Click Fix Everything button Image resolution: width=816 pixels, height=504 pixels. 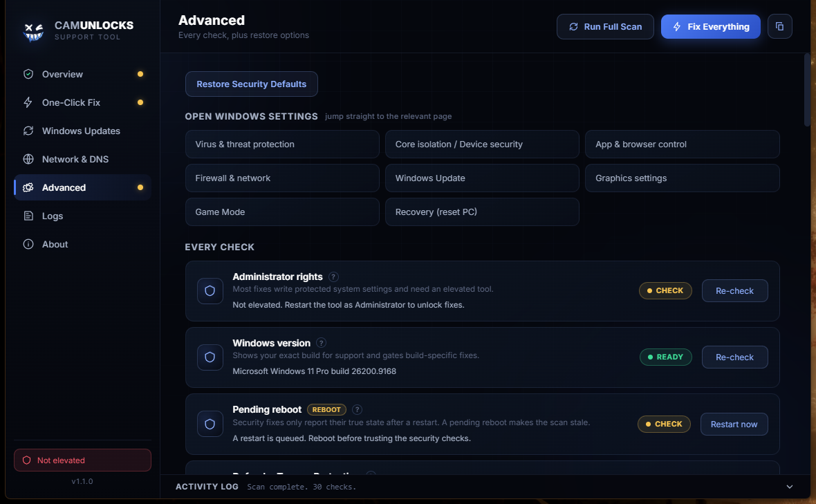710,26
